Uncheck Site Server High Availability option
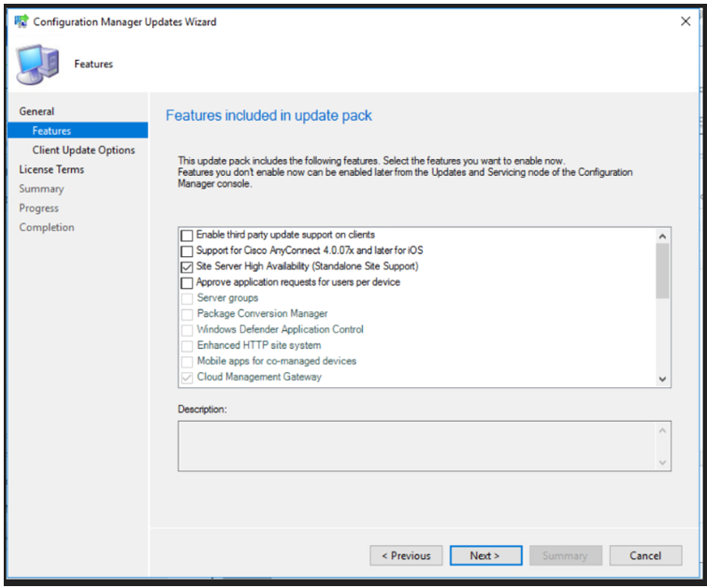 pyautogui.click(x=187, y=266)
